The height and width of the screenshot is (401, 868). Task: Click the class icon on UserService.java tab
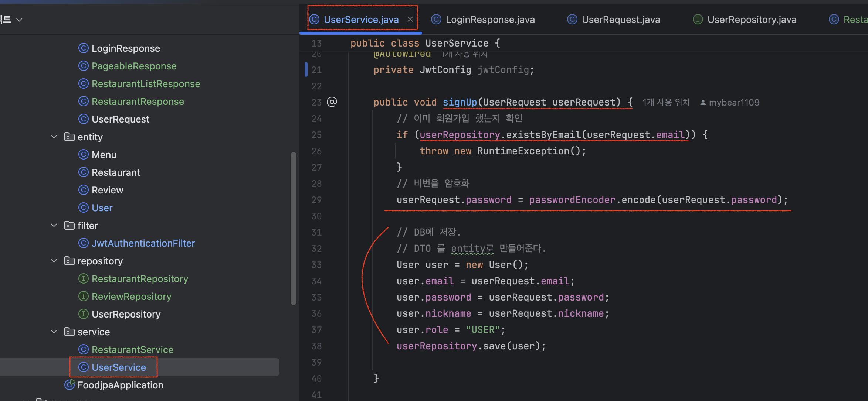click(x=314, y=19)
